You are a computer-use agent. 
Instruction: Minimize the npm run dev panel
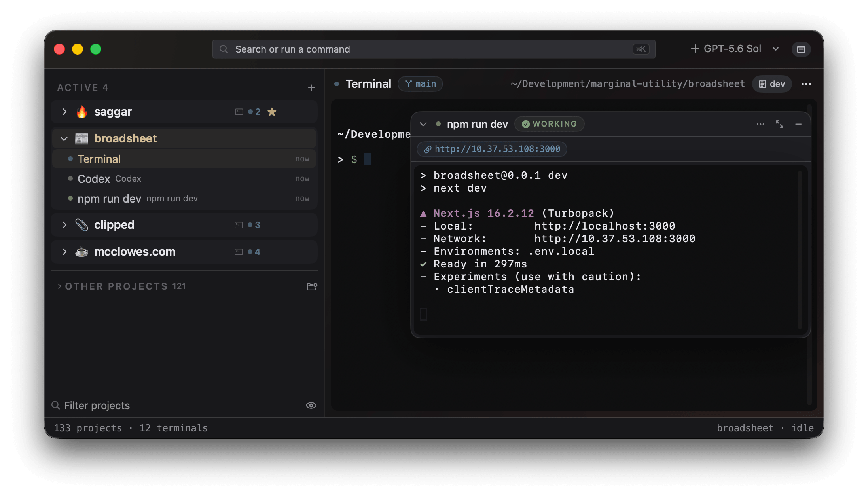pyautogui.click(x=798, y=124)
